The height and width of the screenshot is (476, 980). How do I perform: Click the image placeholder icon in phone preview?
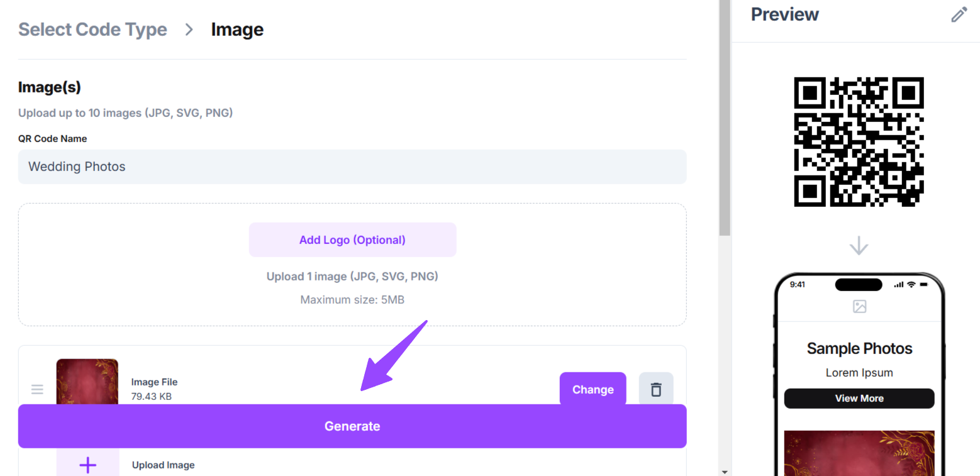pyautogui.click(x=859, y=306)
